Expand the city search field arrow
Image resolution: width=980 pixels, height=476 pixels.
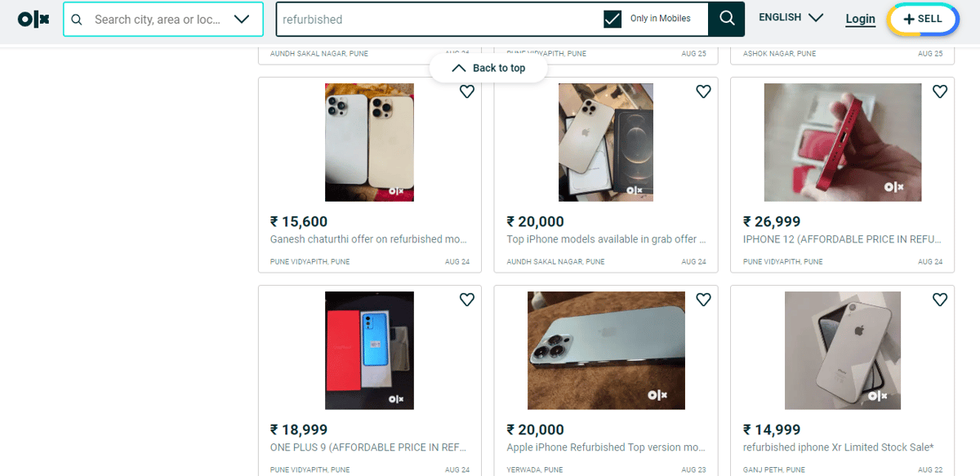pos(243,19)
